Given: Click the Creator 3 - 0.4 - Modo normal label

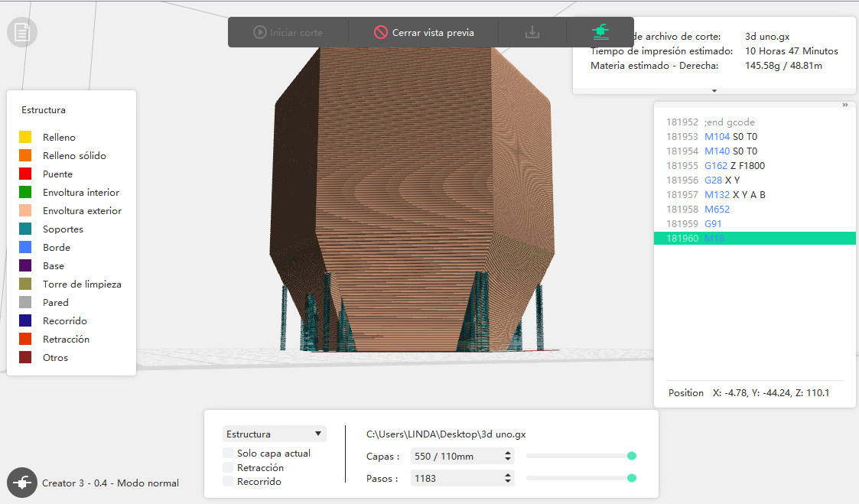Looking at the screenshot, I should point(111,483).
